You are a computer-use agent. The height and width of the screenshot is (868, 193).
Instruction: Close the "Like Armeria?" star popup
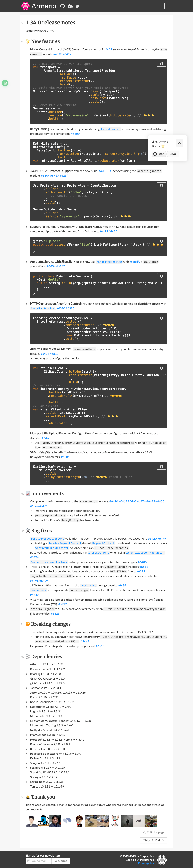[180, 142]
